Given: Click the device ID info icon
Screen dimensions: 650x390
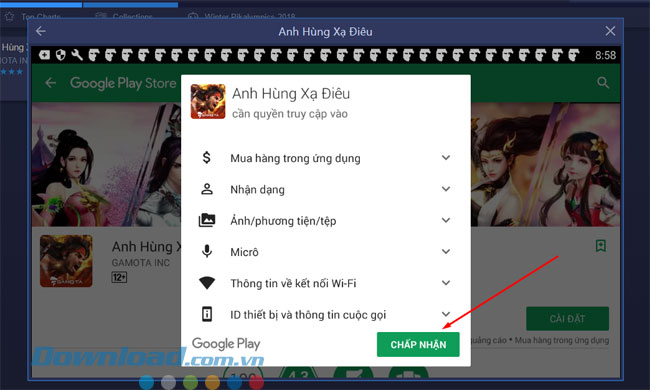Looking at the screenshot, I should (207, 314).
